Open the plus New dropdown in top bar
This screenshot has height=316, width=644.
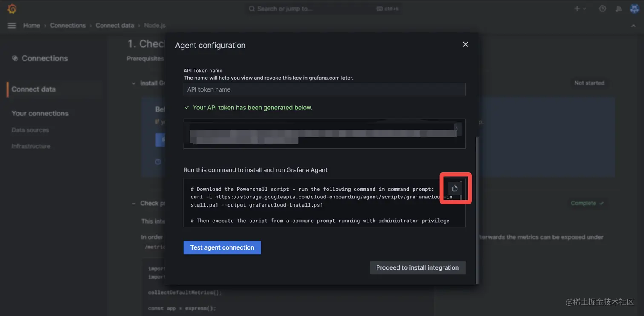580,9
